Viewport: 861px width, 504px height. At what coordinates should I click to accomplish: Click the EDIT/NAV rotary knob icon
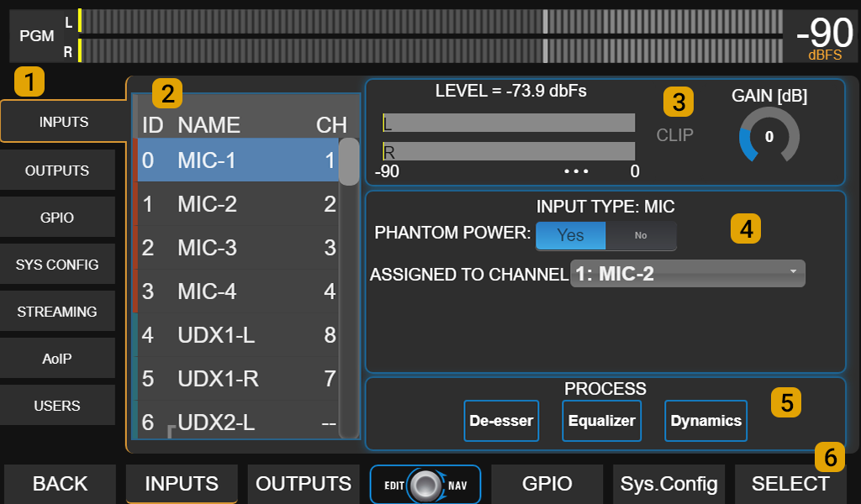[425, 484]
